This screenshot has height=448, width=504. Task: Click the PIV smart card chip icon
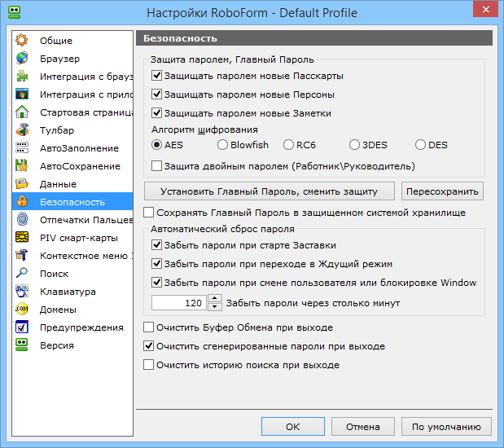pos(22,238)
